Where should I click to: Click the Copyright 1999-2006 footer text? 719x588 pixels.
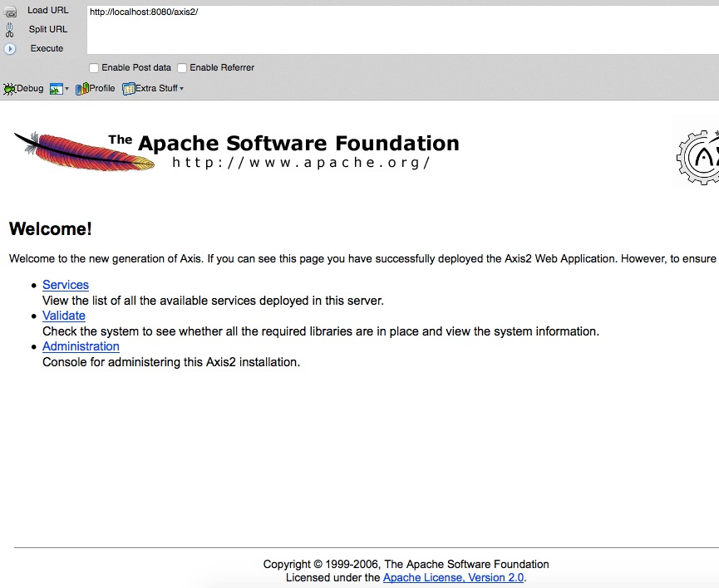pyautogui.click(x=406, y=564)
